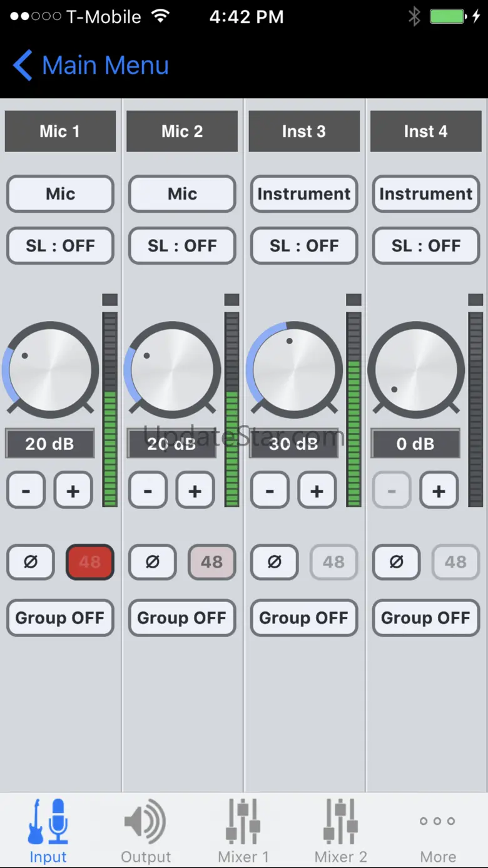Change Mic 2 input type selector
This screenshot has height=868, width=488.
pyautogui.click(x=182, y=194)
